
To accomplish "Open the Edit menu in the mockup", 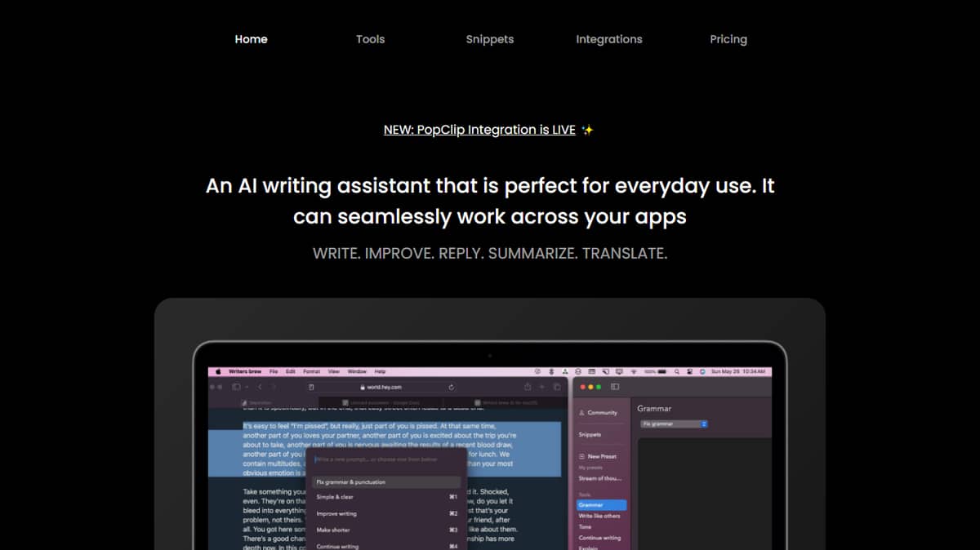I will pyautogui.click(x=291, y=371).
